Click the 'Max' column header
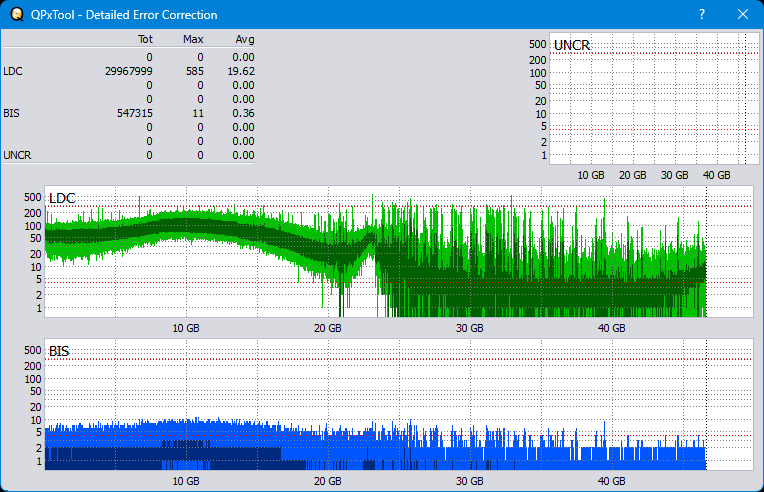764x492 pixels. (194, 39)
